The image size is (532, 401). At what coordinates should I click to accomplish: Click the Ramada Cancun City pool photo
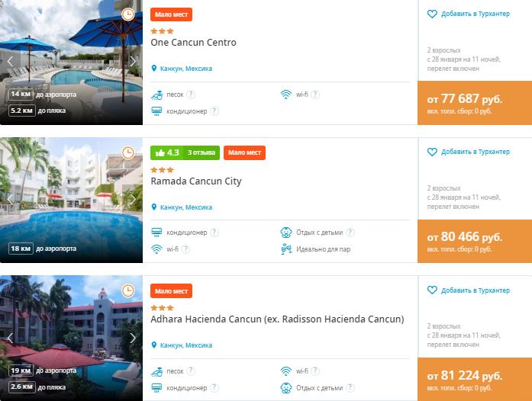point(71,200)
